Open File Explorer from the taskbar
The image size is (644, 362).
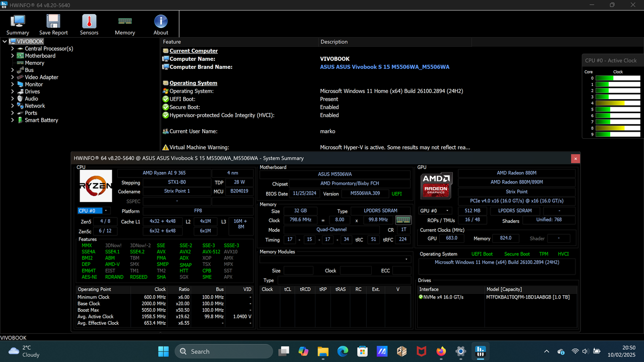[323, 351]
